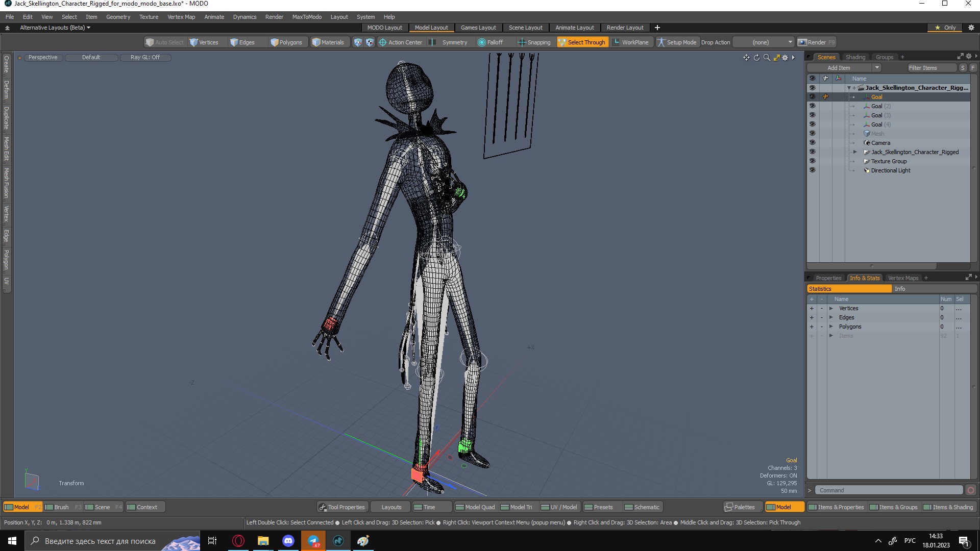Viewport: 980px width, 551px height.
Task: Open Snapping options
Action: point(534,42)
